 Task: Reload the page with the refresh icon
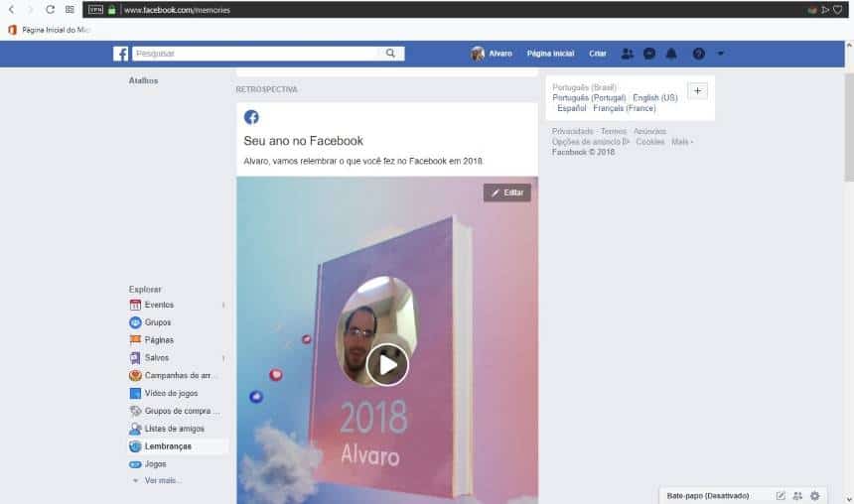point(50,10)
